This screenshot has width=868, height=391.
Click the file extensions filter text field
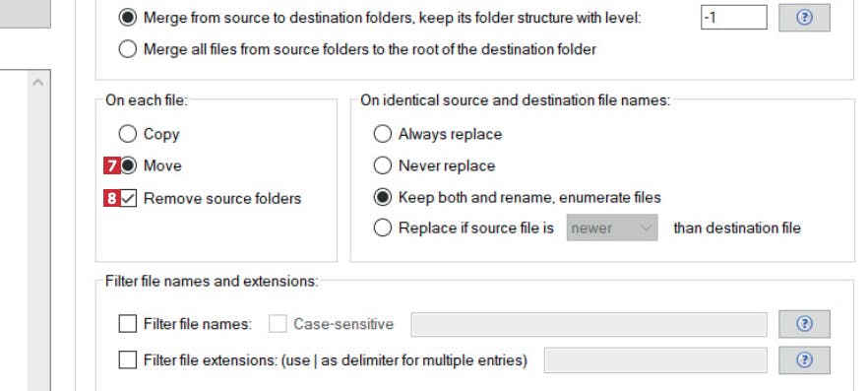pos(655,360)
